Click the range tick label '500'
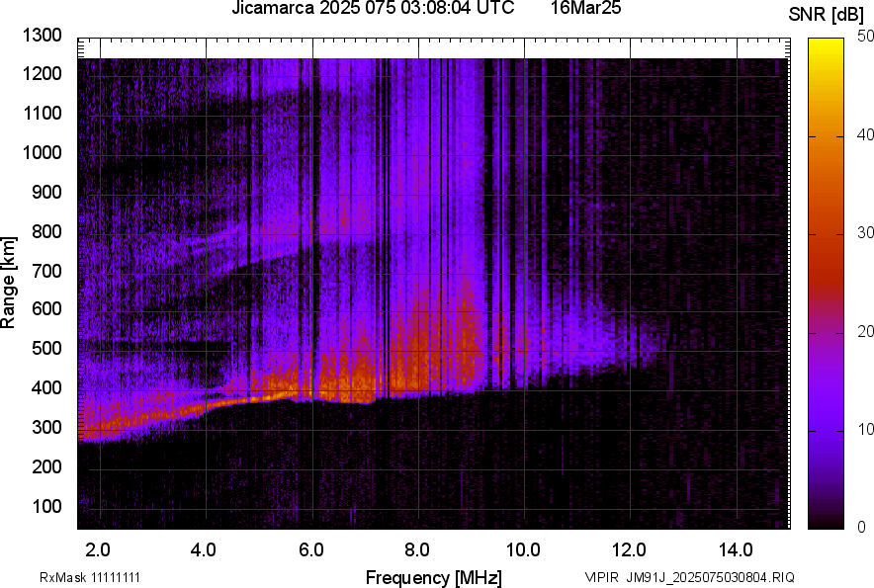This screenshot has width=874, height=588. (46, 348)
